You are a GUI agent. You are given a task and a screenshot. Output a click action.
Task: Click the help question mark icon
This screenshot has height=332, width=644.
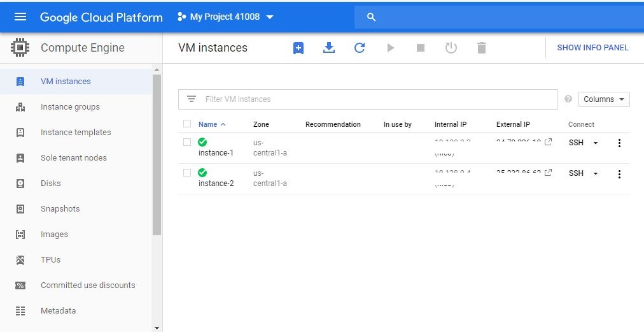tap(568, 99)
